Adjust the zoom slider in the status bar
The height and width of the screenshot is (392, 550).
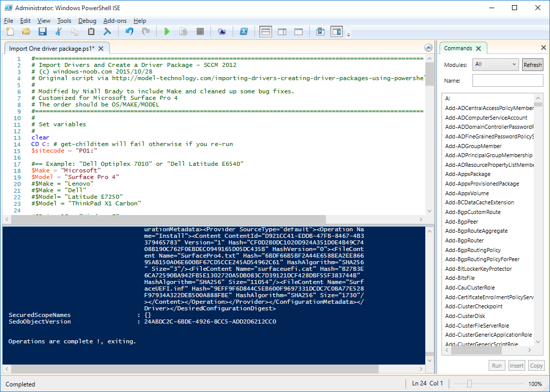pyautogui.click(x=469, y=384)
